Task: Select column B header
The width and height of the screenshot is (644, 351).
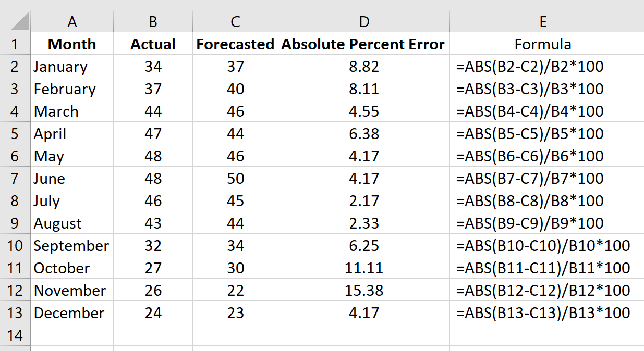Action: tap(152, 22)
